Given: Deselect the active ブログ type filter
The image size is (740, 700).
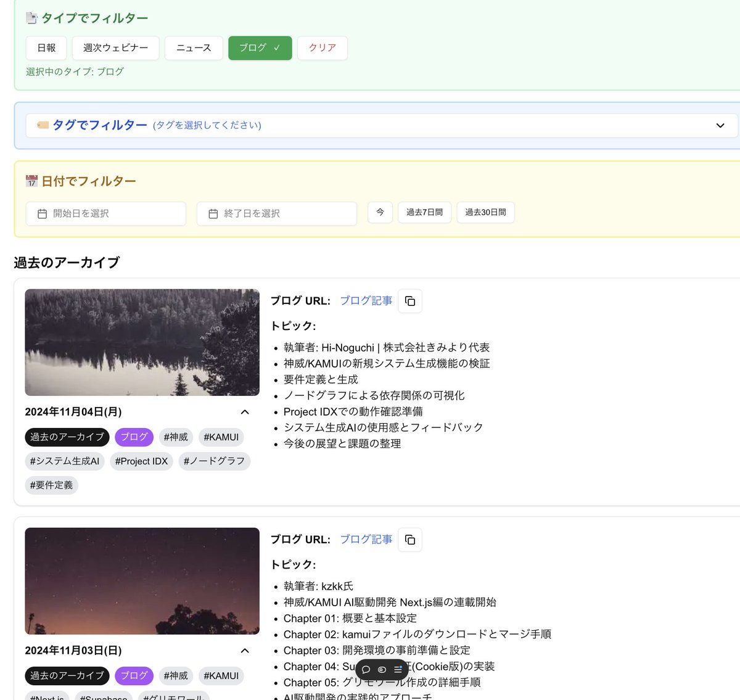Looking at the screenshot, I should pos(260,48).
